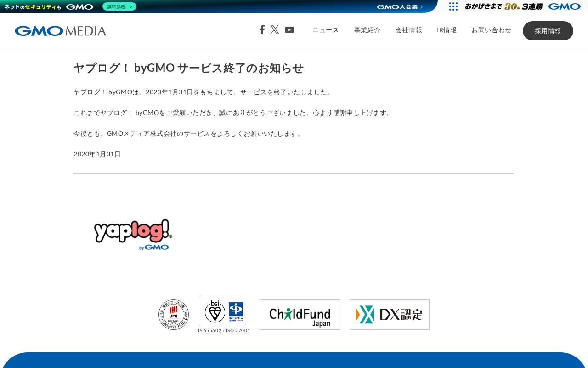Screen dimensions: 588x368
Task: Click the yaplog! byGMO logo
Action: click(133, 235)
